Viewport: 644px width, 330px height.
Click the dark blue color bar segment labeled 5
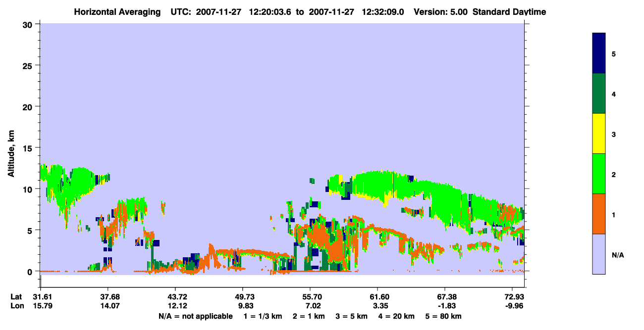point(598,53)
